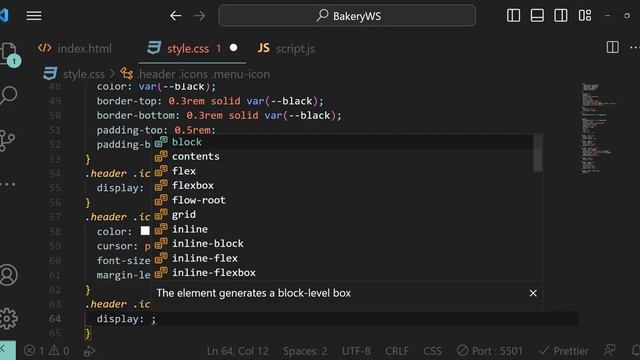The height and width of the screenshot is (360, 640).
Task: Switch to script.js tab
Action: point(287,49)
